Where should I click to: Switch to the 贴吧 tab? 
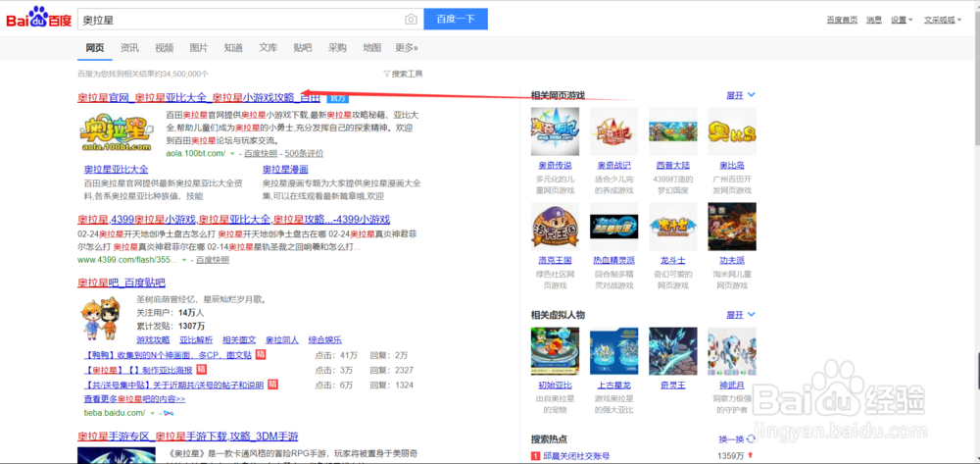(x=303, y=47)
